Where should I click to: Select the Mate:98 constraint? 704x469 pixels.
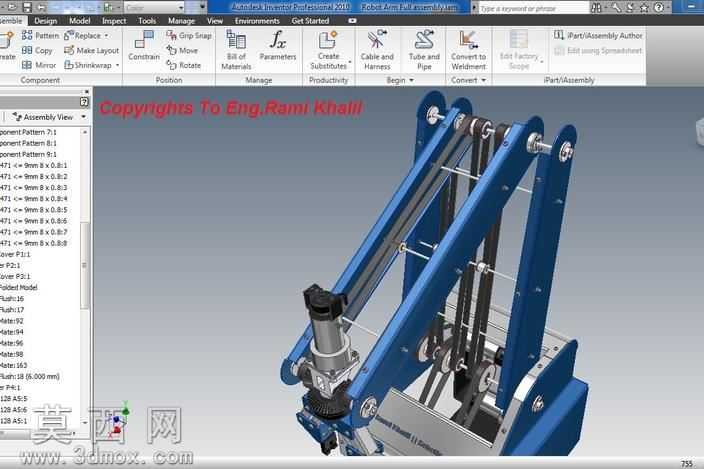(12, 355)
